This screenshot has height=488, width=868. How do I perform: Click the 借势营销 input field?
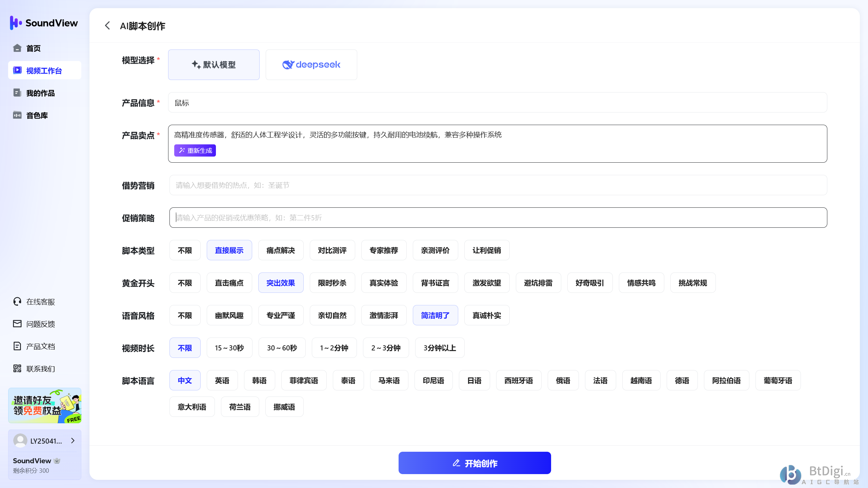(x=498, y=185)
